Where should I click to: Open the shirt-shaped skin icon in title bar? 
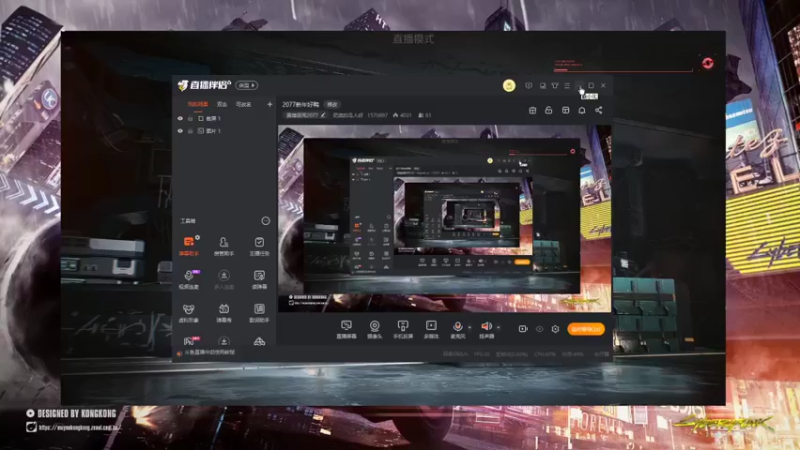point(555,86)
